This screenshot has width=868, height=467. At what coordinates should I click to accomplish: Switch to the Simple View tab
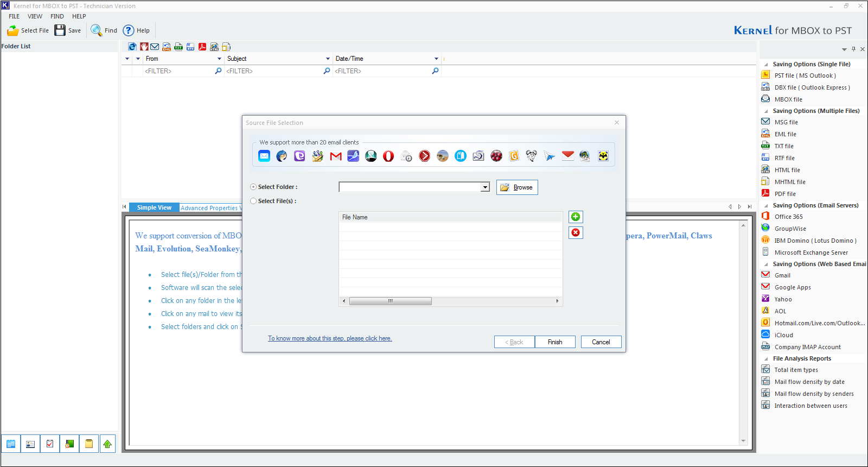click(154, 207)
